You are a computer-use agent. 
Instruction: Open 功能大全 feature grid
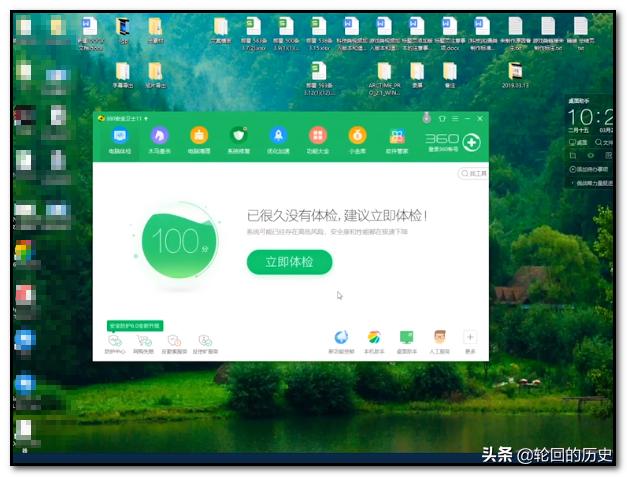318,140
